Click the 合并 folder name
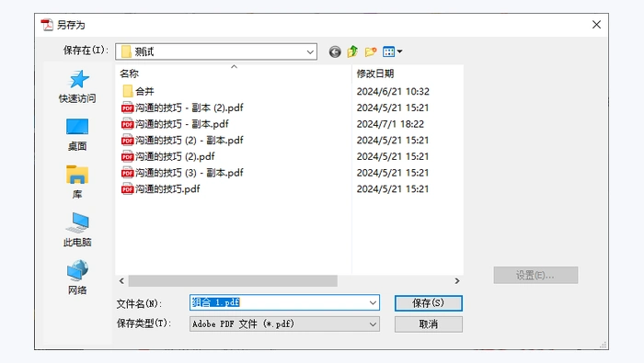 coord(144,91)
